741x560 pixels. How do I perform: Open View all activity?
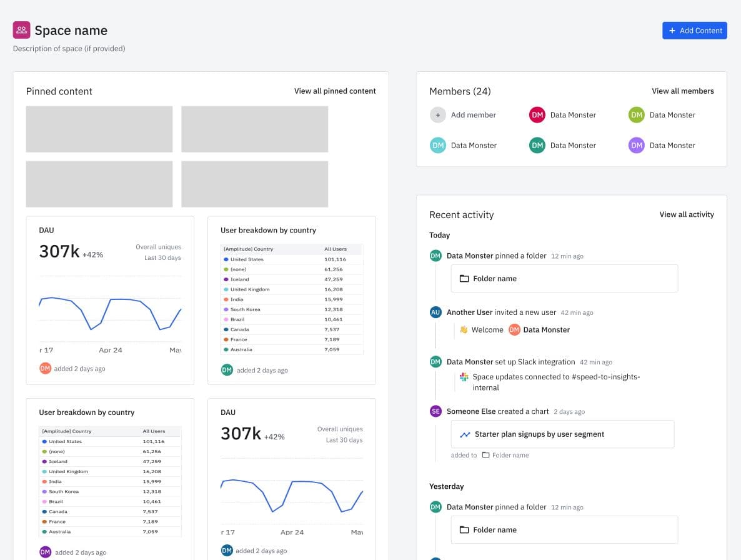click(x=687, y=214)
